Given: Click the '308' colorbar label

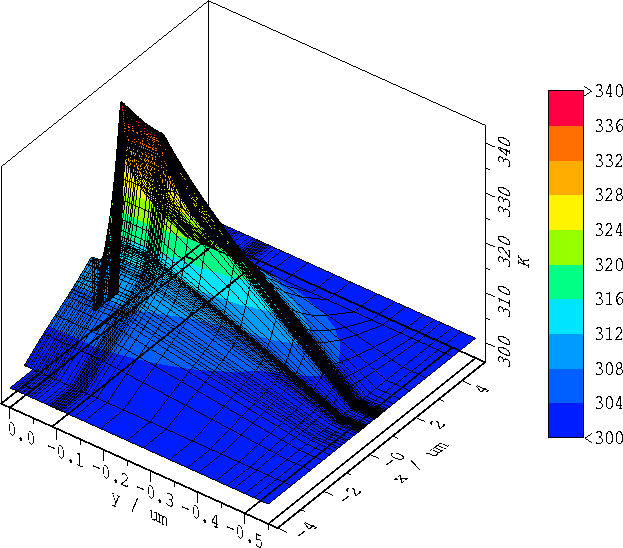Looking at the screenshot, I should [x=609, y=369].
